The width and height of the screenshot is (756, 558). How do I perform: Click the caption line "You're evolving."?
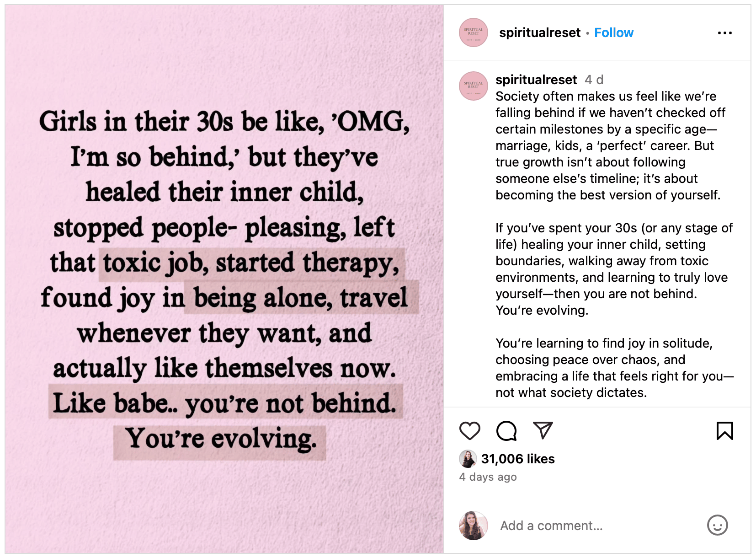pyautogui.click(x=542, y=311)
